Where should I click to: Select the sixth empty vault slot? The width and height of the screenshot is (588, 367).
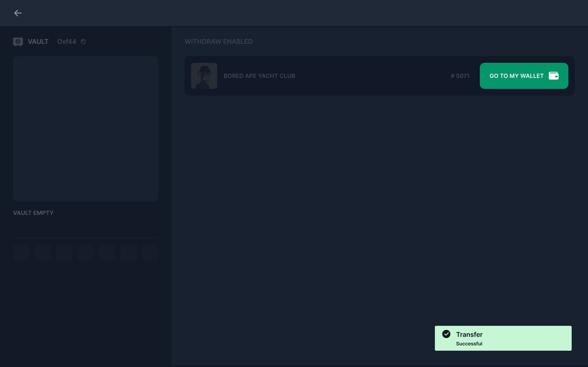(129, 252)
